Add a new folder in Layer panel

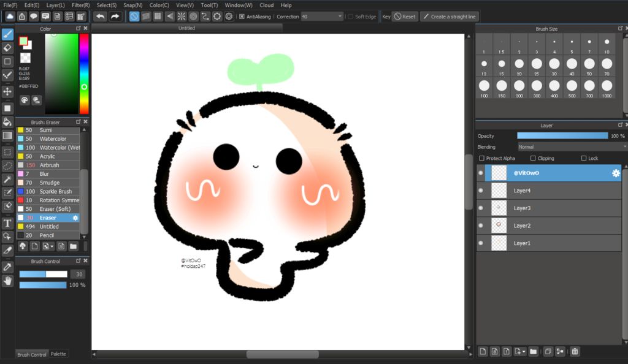pyautogui.click(x=533, y=352)
